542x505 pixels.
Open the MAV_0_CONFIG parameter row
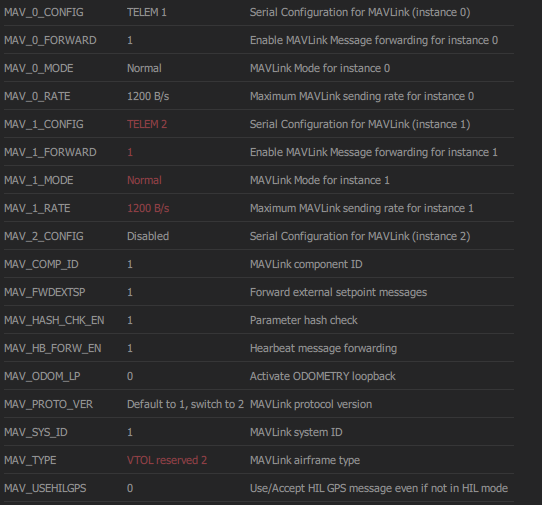click(259, 12)
